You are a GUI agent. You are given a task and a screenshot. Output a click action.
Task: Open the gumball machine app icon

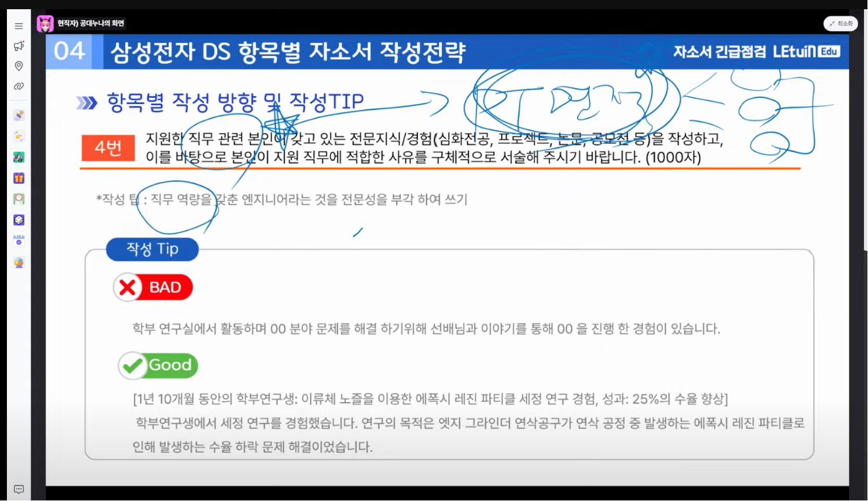[x=19, y=263]
